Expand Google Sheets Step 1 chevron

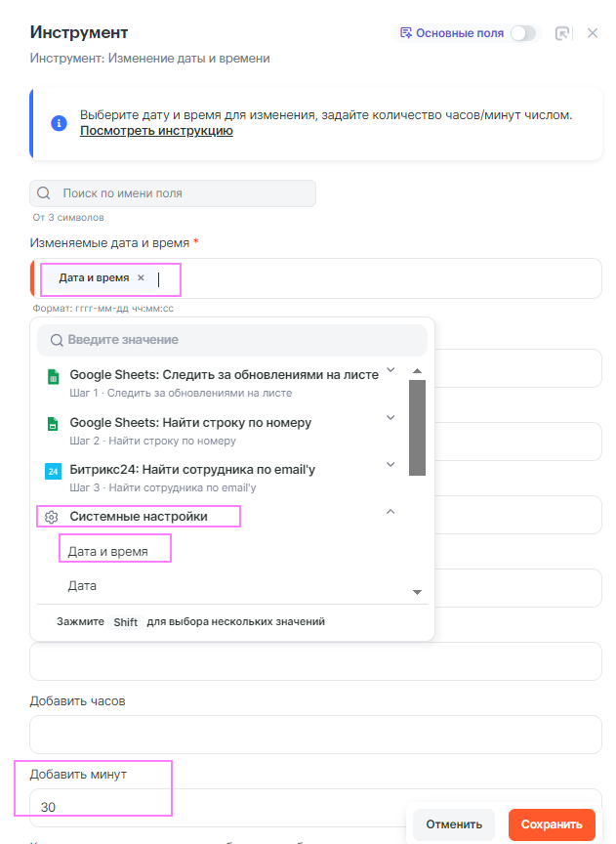(x=390, y=369)
